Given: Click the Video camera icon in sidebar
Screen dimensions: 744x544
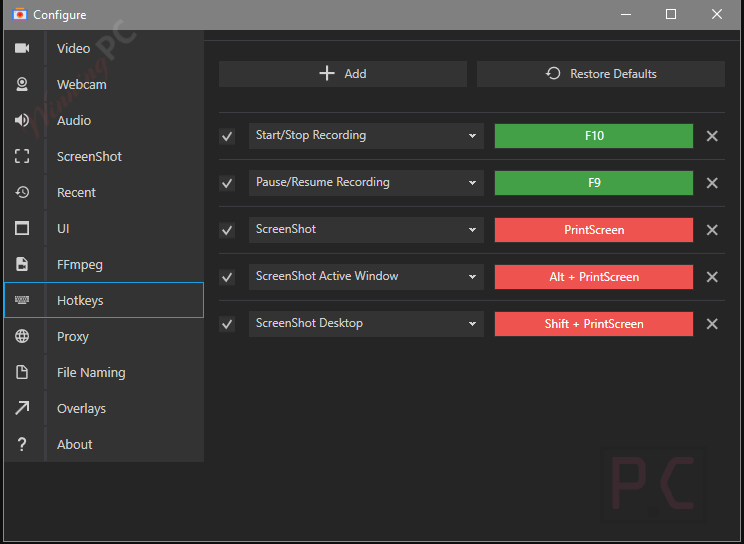Looking at the screenshot, I should 22,48.
